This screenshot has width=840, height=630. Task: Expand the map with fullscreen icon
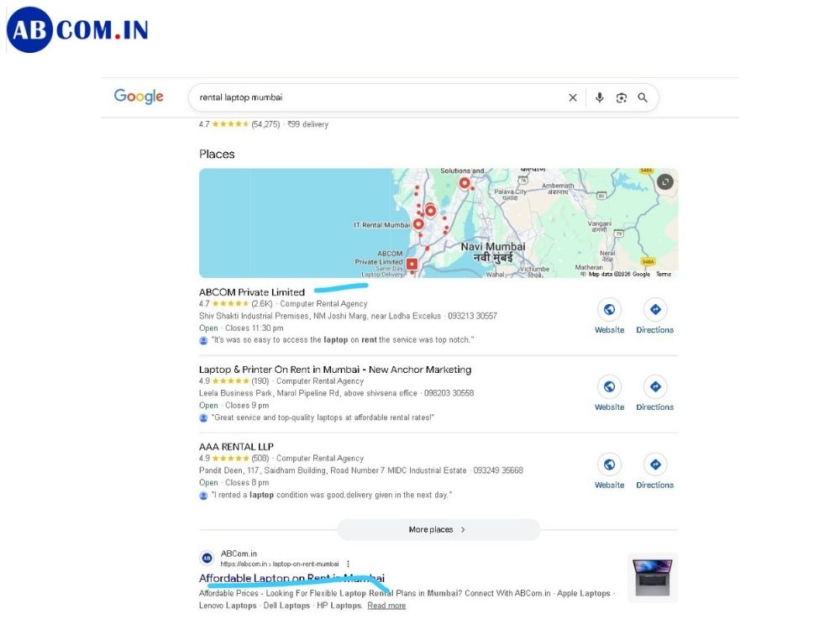[x=665, y=181]
